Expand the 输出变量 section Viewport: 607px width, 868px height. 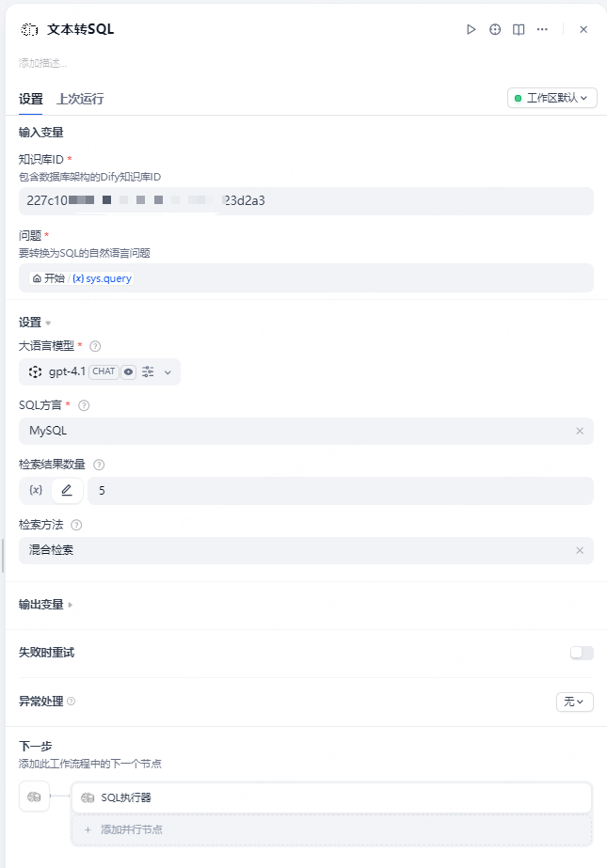(45, 605)
